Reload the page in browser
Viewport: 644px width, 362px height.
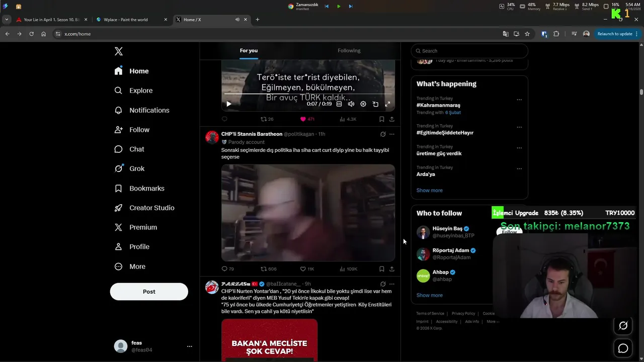click(x=31, y=34)
